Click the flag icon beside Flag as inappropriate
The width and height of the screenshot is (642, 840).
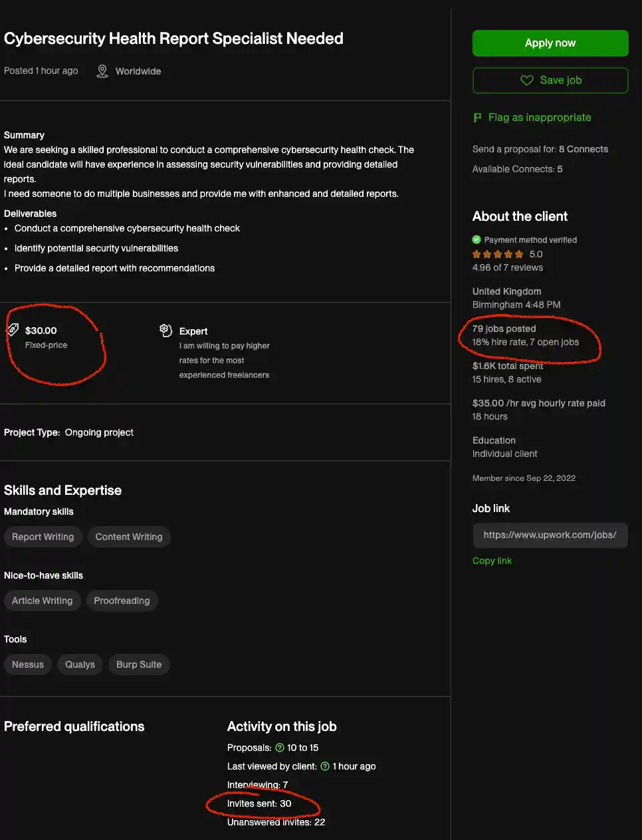click(477, 118)
